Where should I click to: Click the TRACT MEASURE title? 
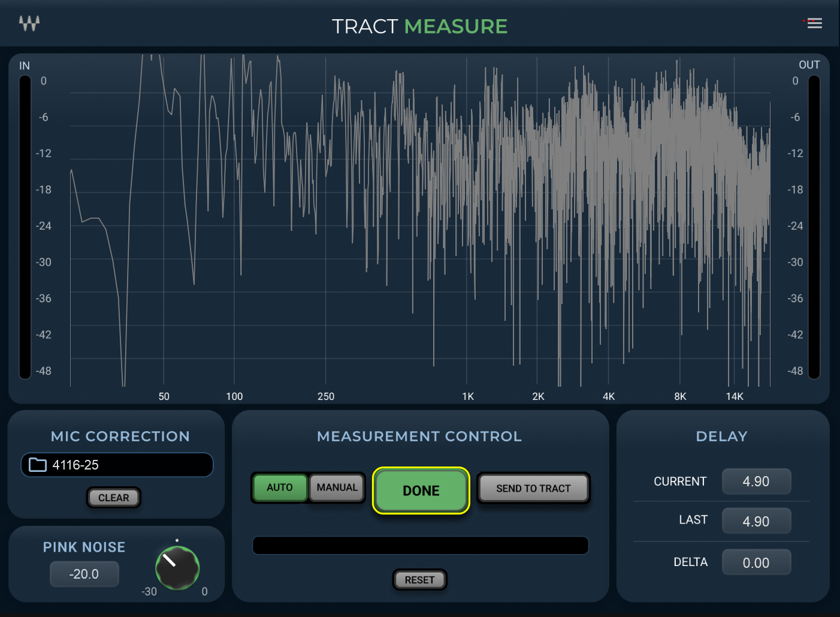[419, 26]
